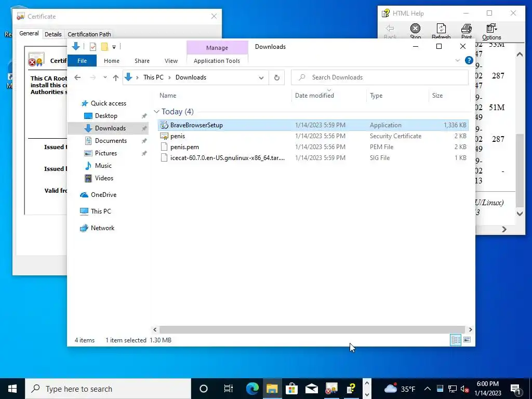
Task: Open Music in navigation pane
Action: pyautogui.click(x=103, y=166)
